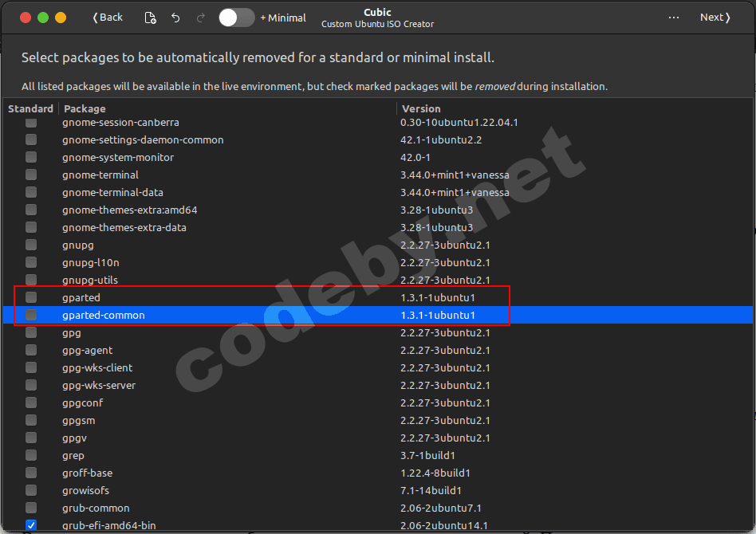Screen dimensions: 756x534
Task: Check the gpg-agent checkbox
Action: (x=31, y=350)
